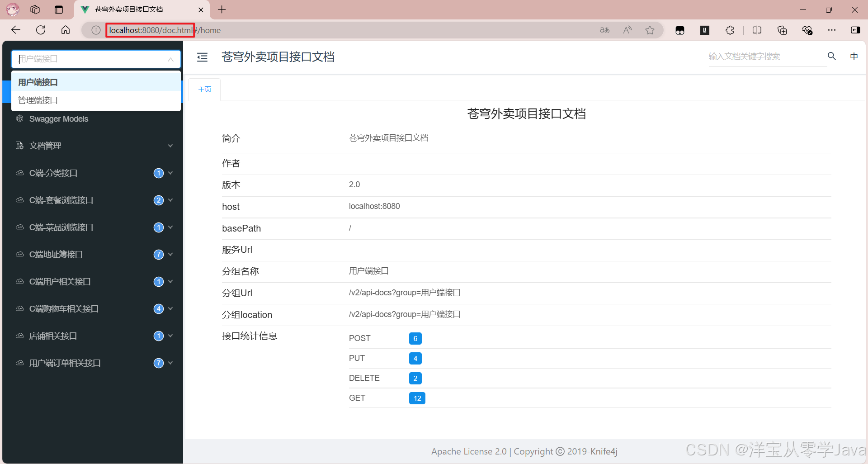The image size is (868, 464).
Task: Click the DELETE count badge 2
Action: (x=415, y=378)
